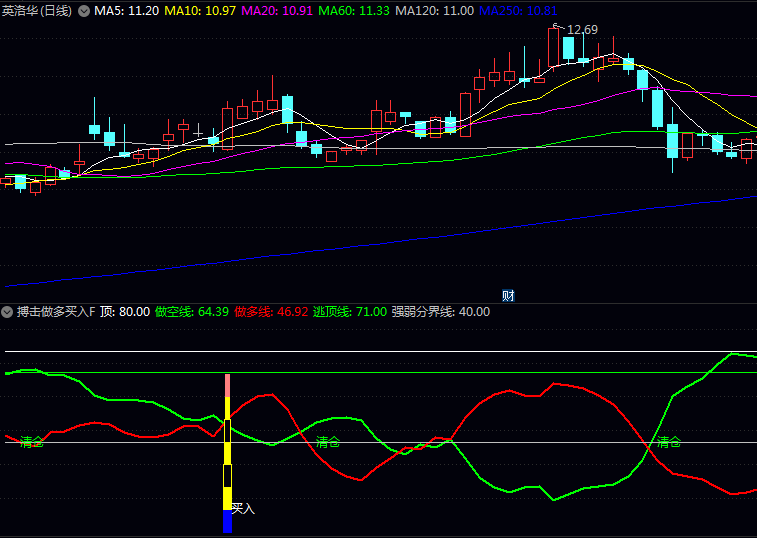This screenshot has height=538, width=757.
Task: Click the 搏击做多买入F indicator name
Action: [x=56, y=312]
